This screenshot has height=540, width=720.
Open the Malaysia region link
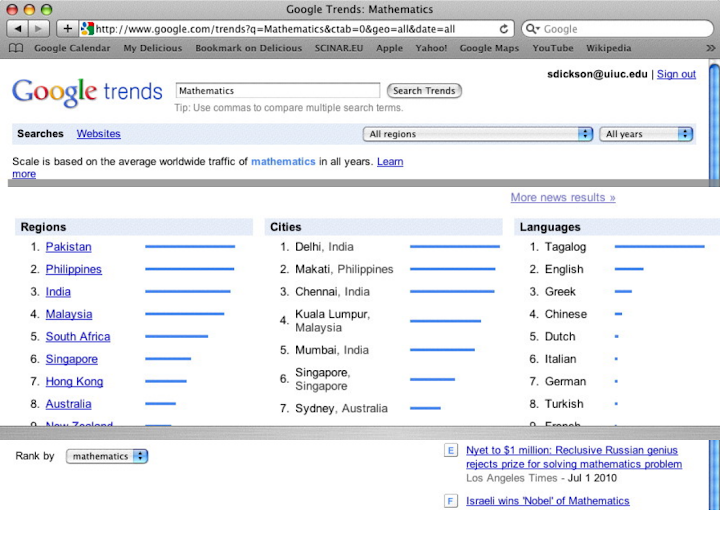tap(69, 315)
